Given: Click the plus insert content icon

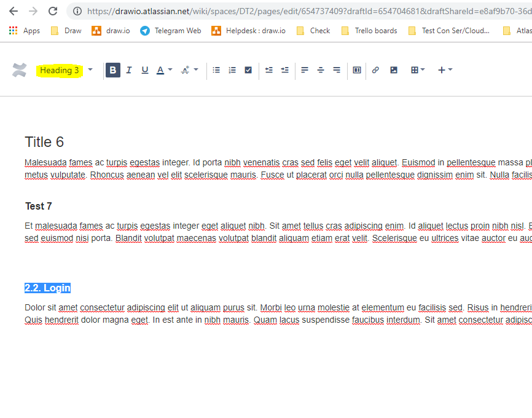Looking at the screenshot, I should click(442, 70).
